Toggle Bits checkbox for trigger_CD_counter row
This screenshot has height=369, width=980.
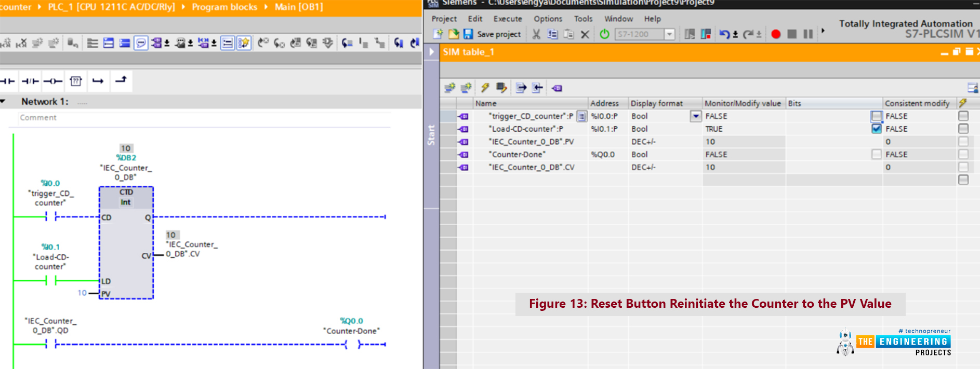point(877,116)
